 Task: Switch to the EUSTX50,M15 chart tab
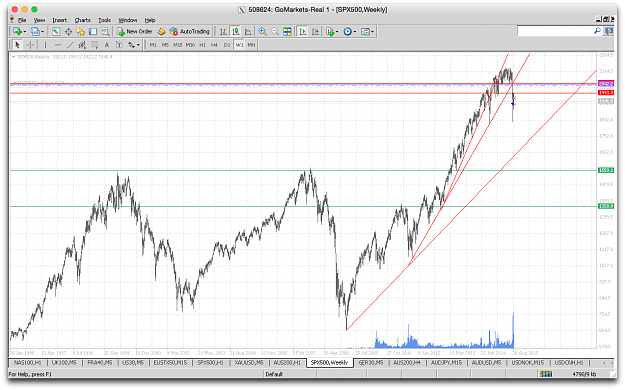(170, 363)
